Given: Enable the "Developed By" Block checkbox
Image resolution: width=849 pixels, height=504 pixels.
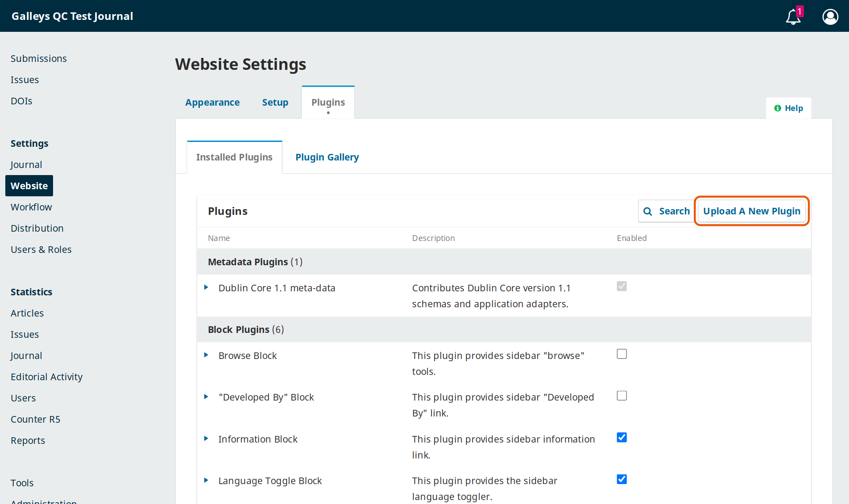Looking at the screenshot, I should coord(622,396).
